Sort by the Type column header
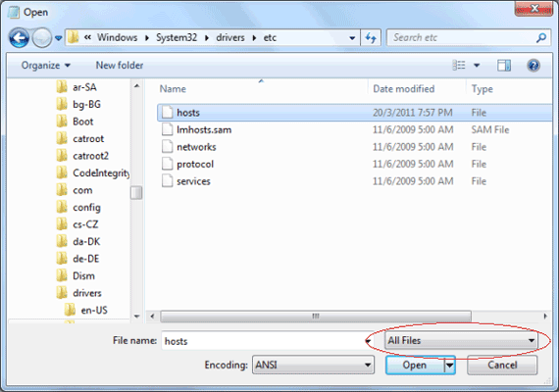This screenshot has height=392, width=559. (482, 89)
